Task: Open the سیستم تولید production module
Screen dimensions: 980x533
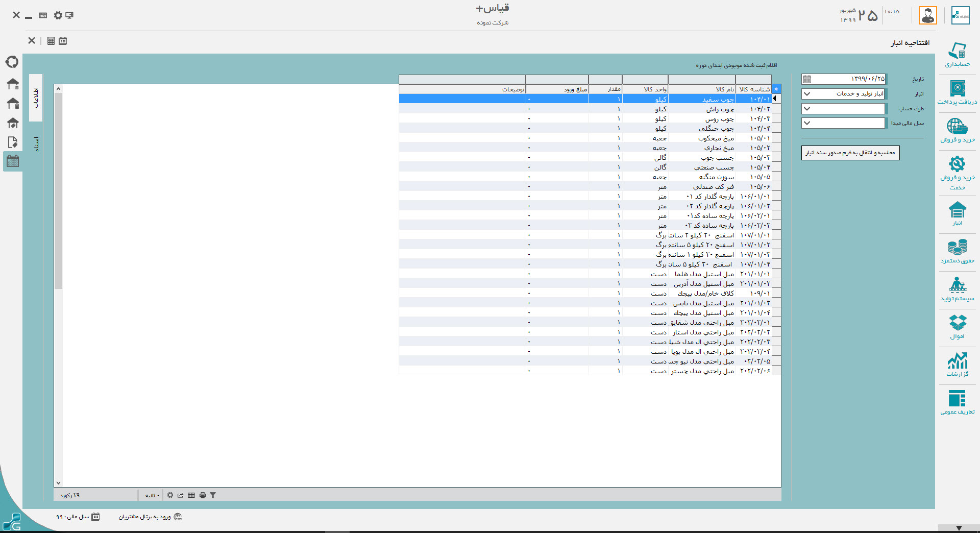Action: point(957,289)
